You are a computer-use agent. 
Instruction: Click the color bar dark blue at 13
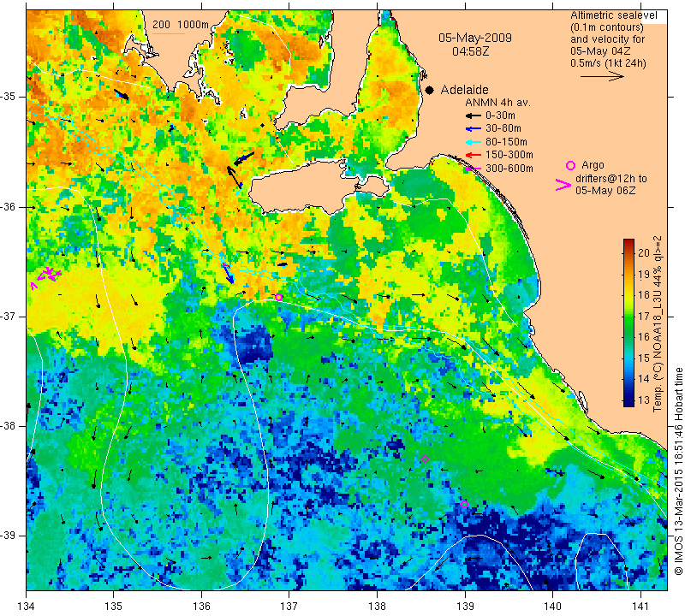[628, 400]
